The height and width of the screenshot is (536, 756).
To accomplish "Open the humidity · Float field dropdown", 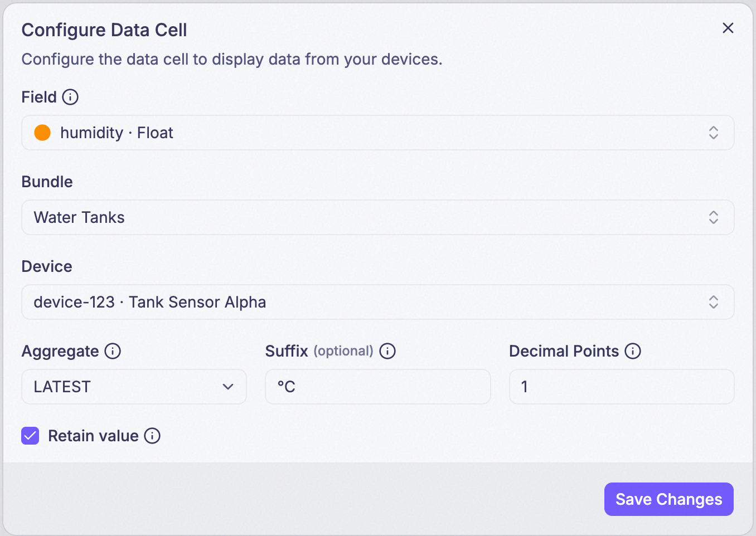I will pyautogui.click(x=378, y=133).
